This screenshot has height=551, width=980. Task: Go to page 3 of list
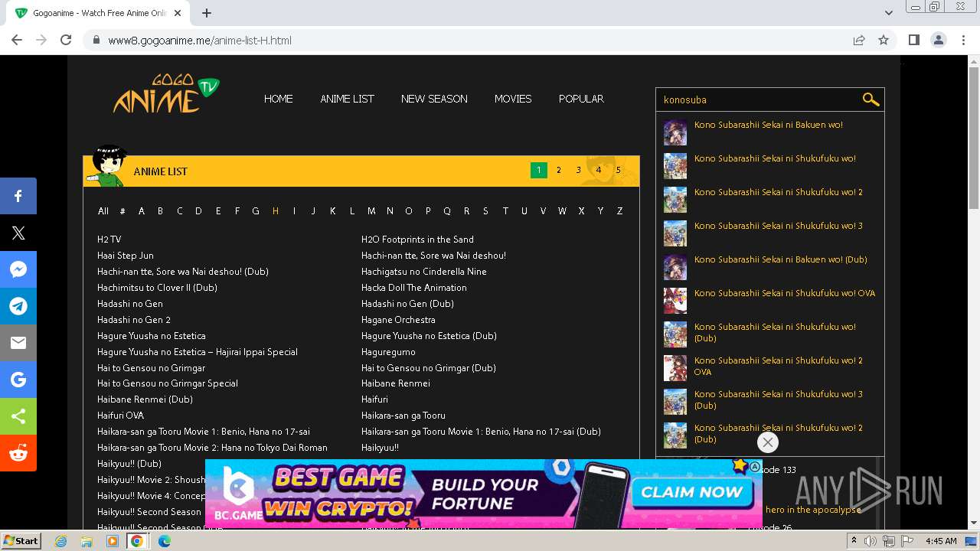[x=579, y=170]
